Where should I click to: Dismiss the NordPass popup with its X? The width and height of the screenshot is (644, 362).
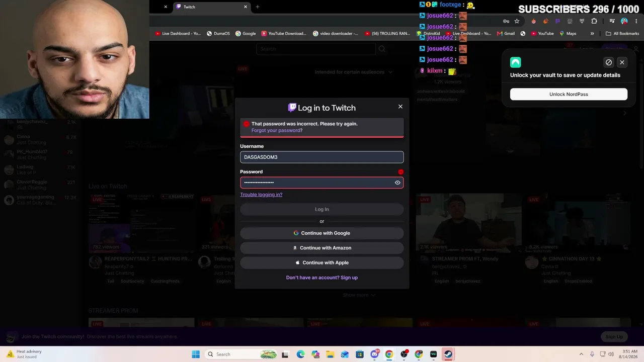(622, 62)
